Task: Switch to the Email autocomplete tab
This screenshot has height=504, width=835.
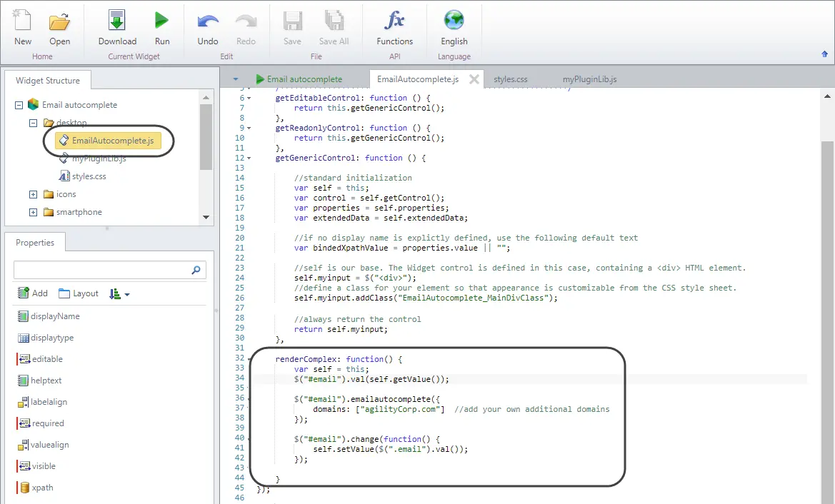Action: tap(299, 79)
